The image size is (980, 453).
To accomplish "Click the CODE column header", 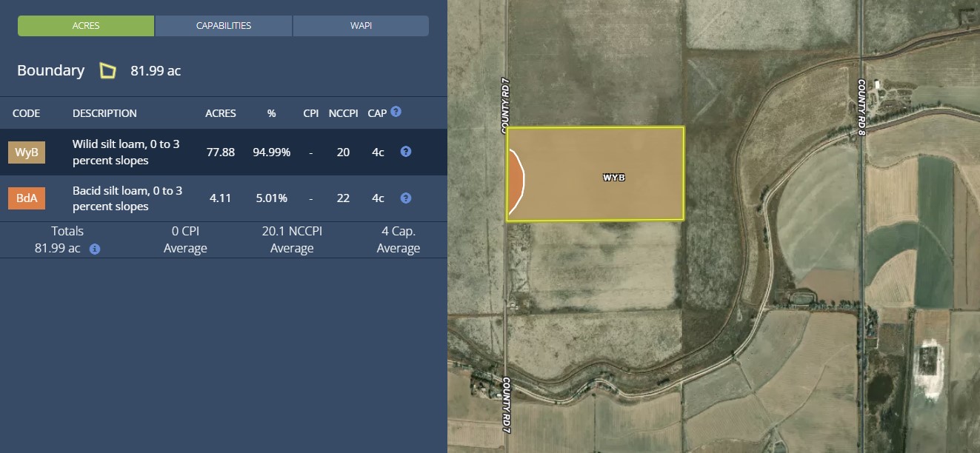I will [x=27, y=113].
